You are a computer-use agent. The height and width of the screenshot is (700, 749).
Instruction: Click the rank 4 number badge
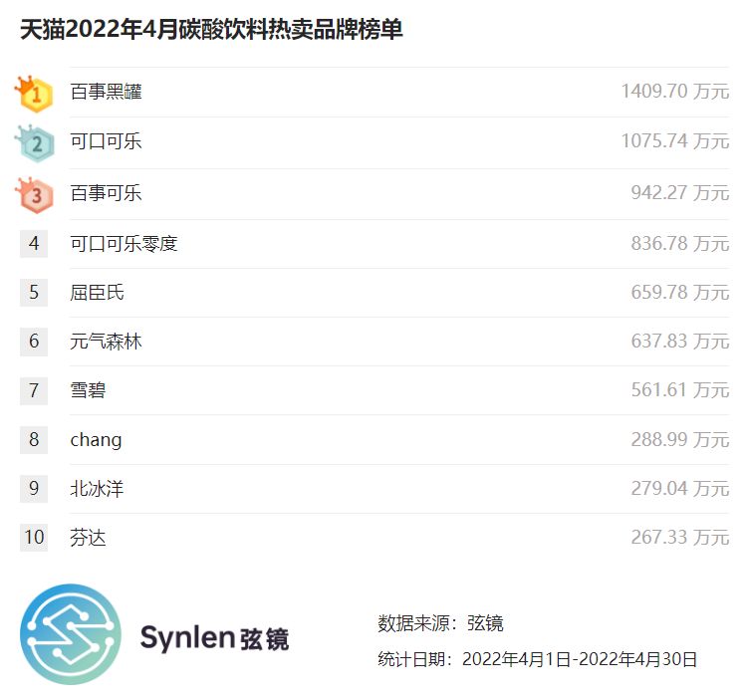34,244
